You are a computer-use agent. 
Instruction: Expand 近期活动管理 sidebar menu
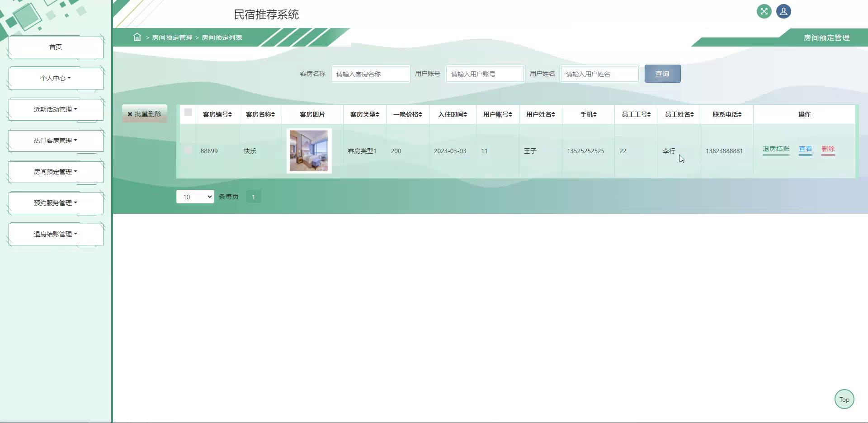click(x=56, y=109)
